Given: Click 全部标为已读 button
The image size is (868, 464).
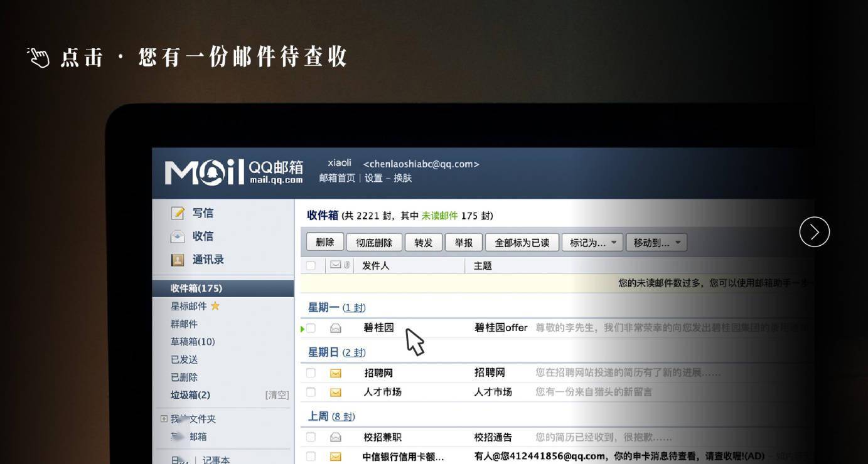Looking at the screenshot, I should [x=522, y=243].
